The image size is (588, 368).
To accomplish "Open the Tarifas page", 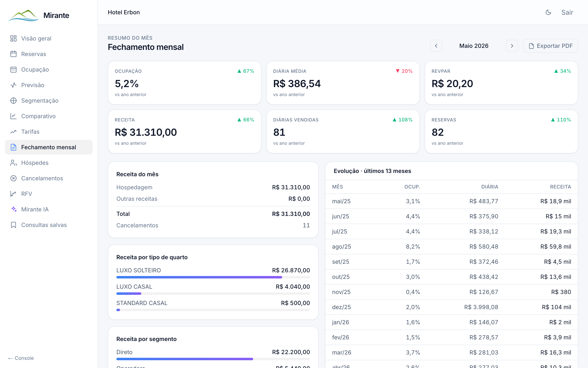I will coord(49,132).
